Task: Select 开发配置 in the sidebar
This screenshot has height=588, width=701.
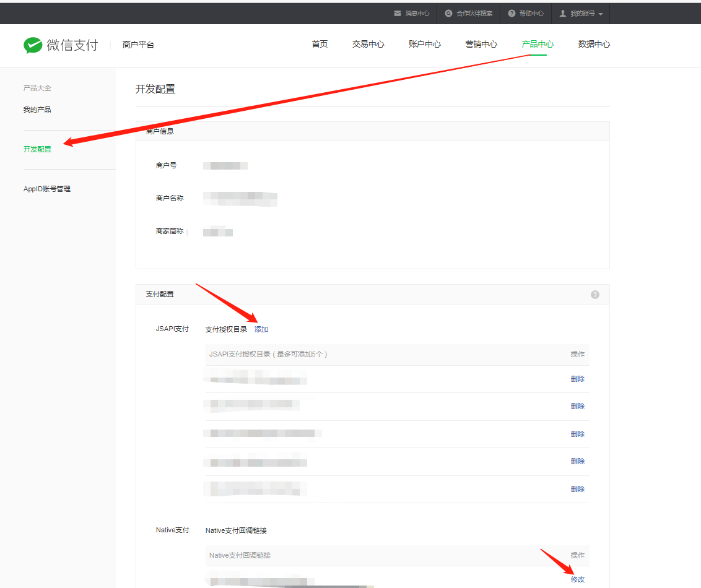Action: [x=37, y=149]
